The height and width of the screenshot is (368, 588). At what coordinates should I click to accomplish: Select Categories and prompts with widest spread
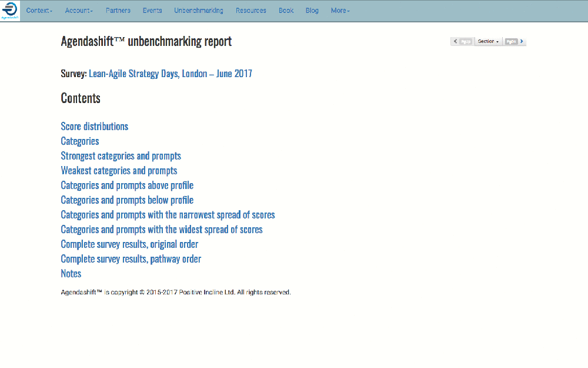click(161, 229)
